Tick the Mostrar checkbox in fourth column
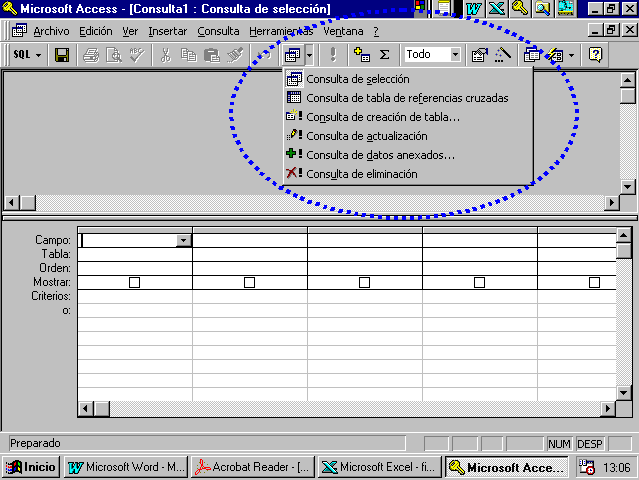Screen dimensions: 639x480 480,282
